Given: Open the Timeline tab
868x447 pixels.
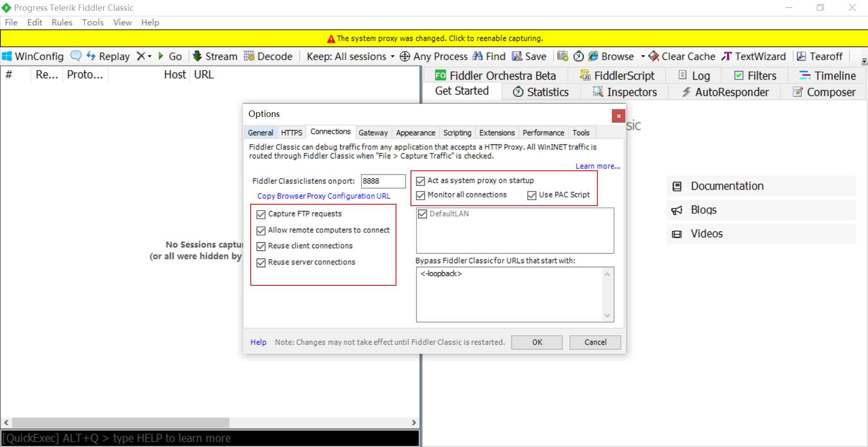Looking at the screenshot, I should tap(827, 76).
